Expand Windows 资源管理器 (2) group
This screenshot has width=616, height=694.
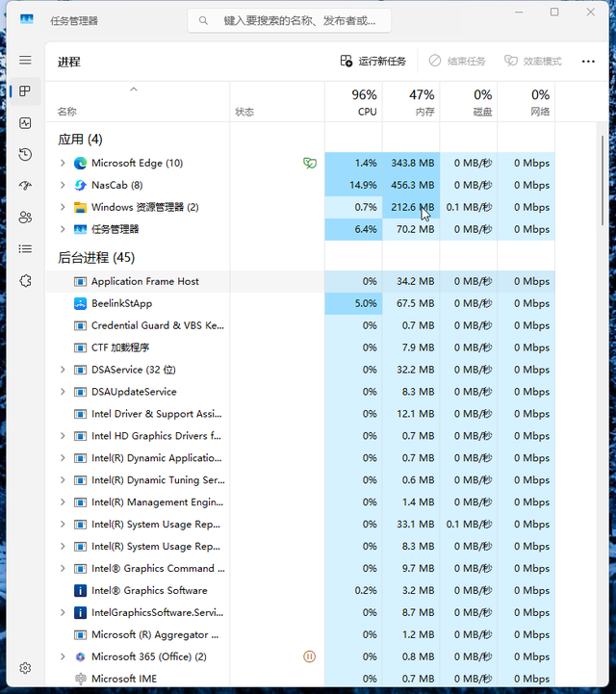[x=63, y=207]
